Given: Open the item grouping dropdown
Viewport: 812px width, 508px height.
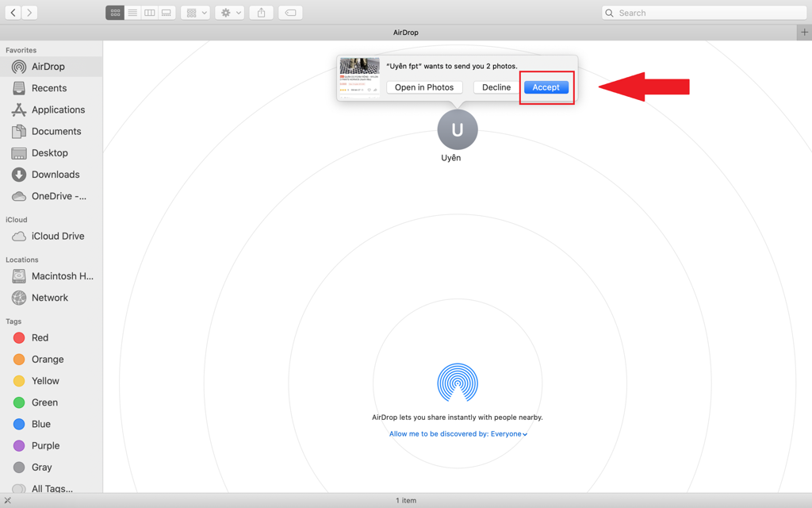Looking at the screenshot, I should click(195, 13).
